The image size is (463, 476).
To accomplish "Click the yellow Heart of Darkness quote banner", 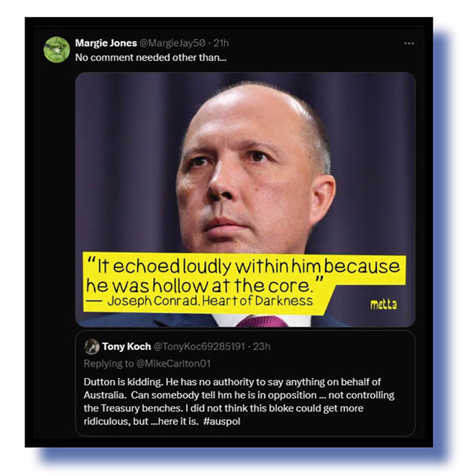I will tap(245, 283).
